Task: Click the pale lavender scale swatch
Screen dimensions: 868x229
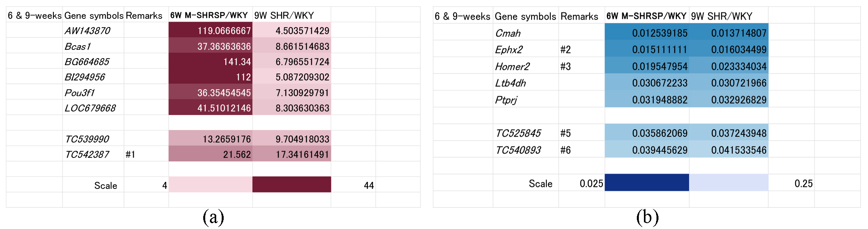Action: [728, 183]
